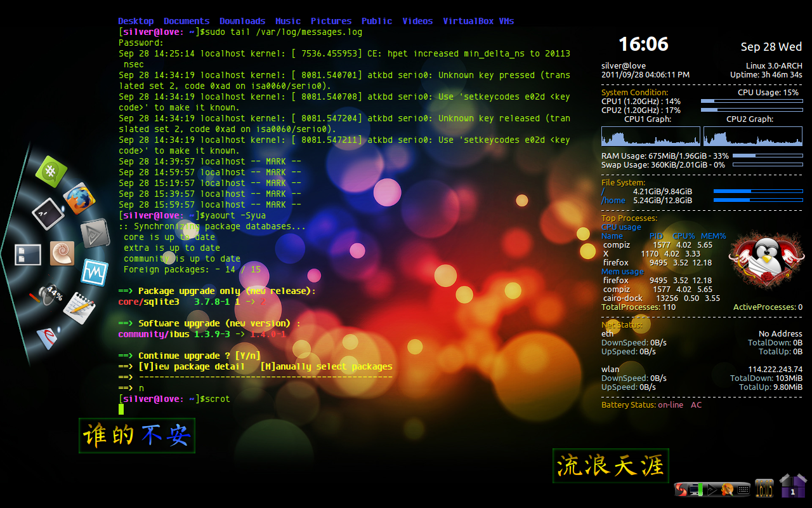Click the '/home' filesystem label
Image resolution: width=812 pixels, height=508 pixels.
(x=613, y=200)
